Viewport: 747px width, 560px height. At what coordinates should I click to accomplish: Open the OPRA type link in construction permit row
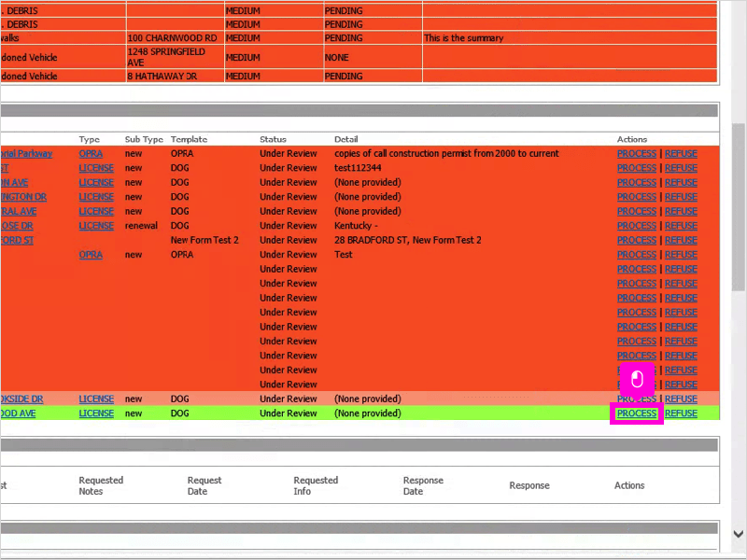pyautogui.click(x=91, y=154)
